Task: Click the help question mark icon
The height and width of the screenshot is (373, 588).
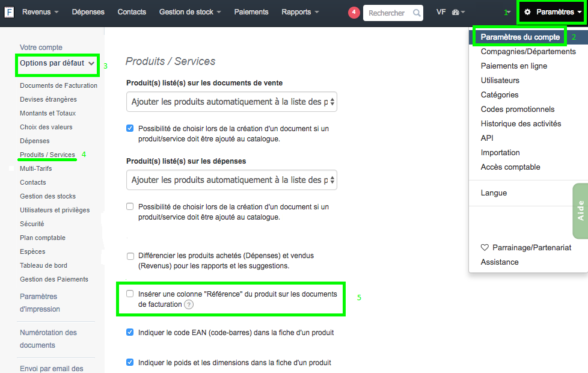Action: pos(189,304)
